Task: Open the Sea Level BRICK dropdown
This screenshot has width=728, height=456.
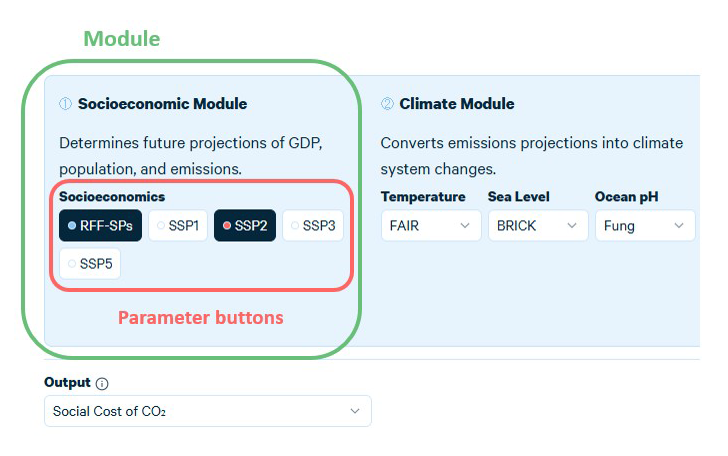Action: pyautogui.click(x=538, y=226)
